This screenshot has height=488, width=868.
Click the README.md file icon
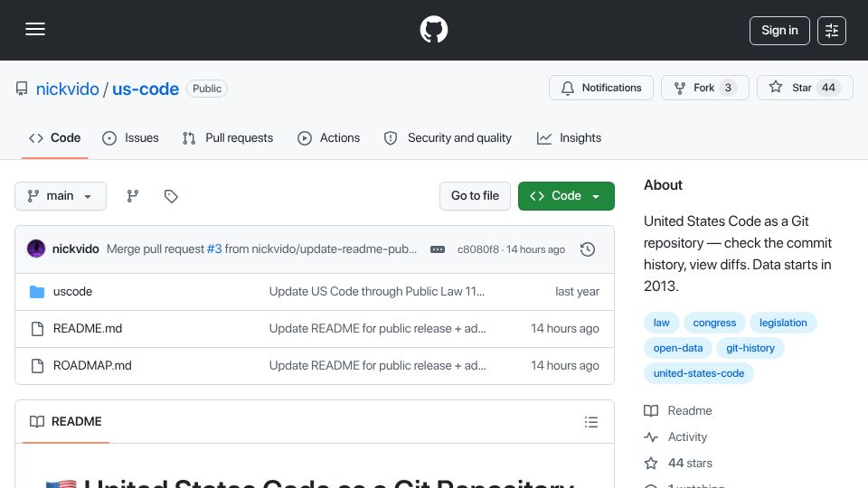(37, 329)
